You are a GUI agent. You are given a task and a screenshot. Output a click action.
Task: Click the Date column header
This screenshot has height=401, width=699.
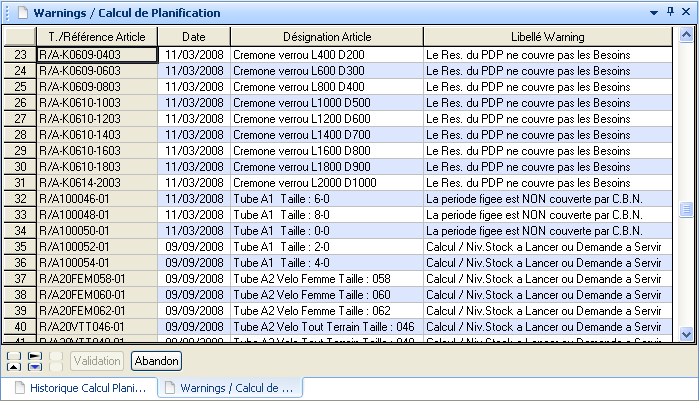tap(193, 36)
